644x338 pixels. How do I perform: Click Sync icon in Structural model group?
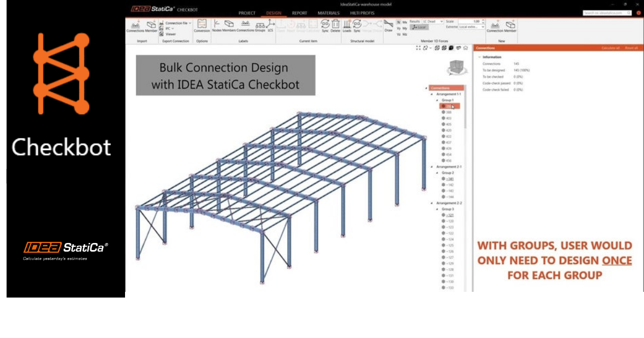tap(357, 24)
